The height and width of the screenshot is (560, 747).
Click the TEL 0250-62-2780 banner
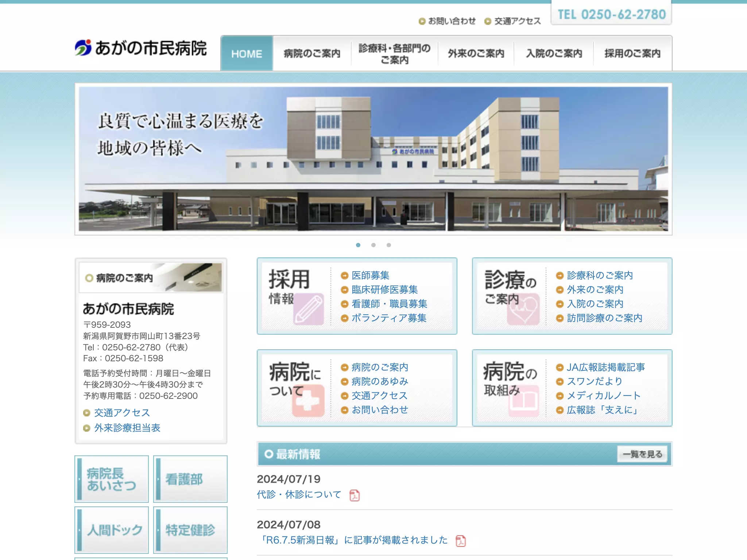(x=612, y=14)
